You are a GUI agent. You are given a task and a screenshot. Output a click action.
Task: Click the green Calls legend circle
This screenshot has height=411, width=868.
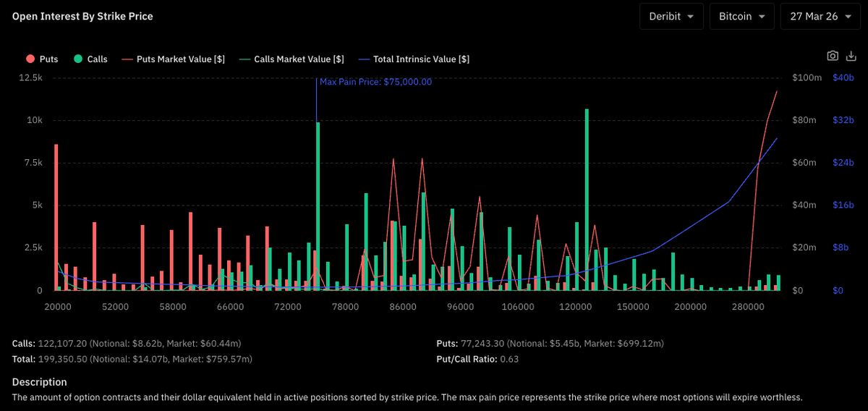pyautogui.click(x=77, y=59)
